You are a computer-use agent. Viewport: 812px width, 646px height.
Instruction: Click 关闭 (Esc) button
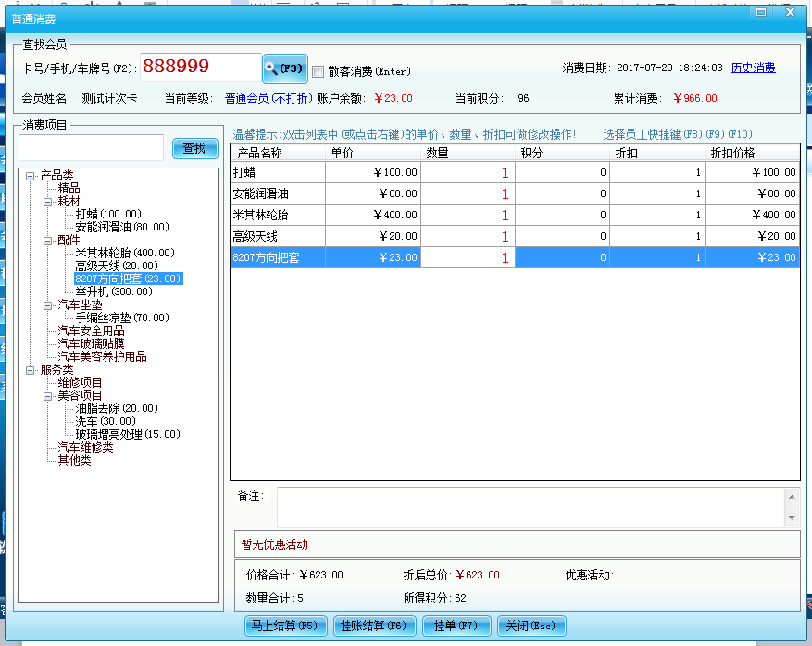pyautogui.click(x=531, y=627)
